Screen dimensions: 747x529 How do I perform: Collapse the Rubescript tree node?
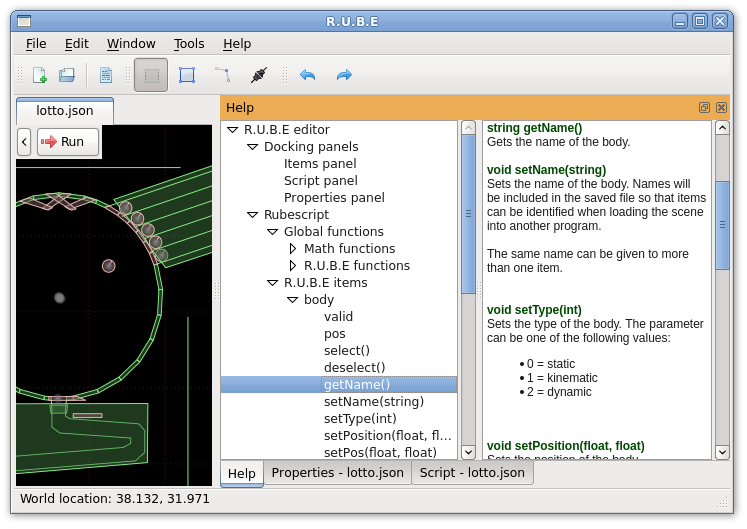pos(252,215)
